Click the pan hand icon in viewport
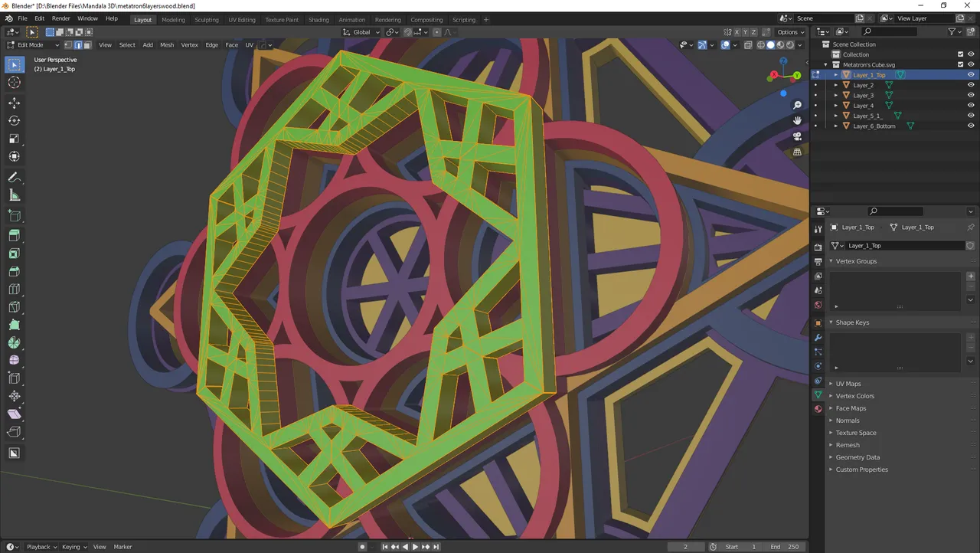This screenshot has width=980, height=553. (797, 120)
